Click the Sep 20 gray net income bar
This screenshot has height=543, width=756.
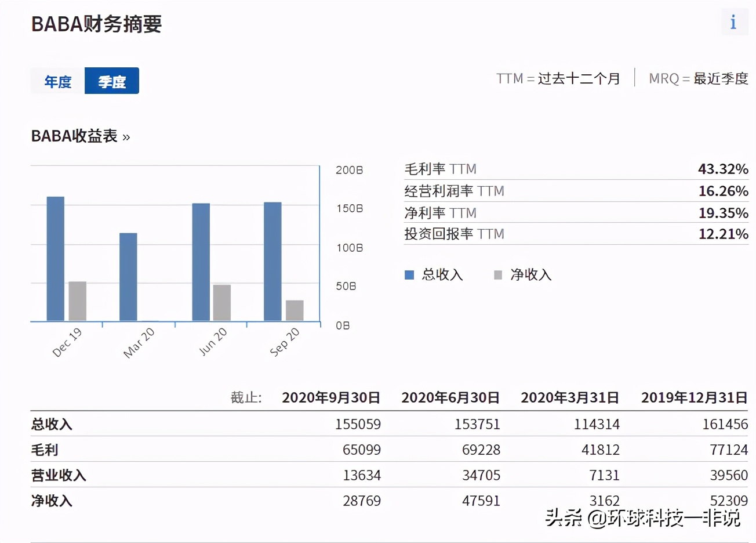click(295, 310)
